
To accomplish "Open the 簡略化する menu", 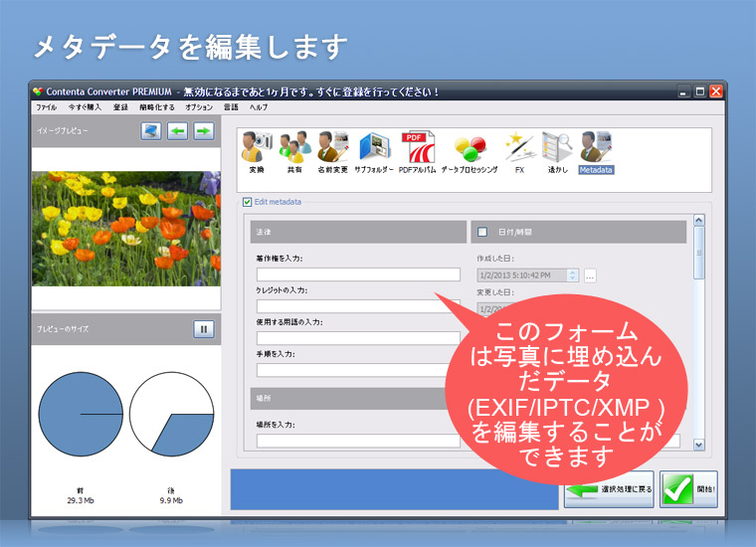I will 157,107.
